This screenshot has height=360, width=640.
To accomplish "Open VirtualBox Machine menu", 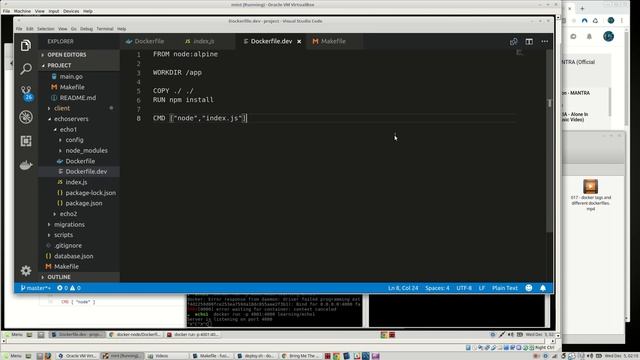I will tap(22, 11).
